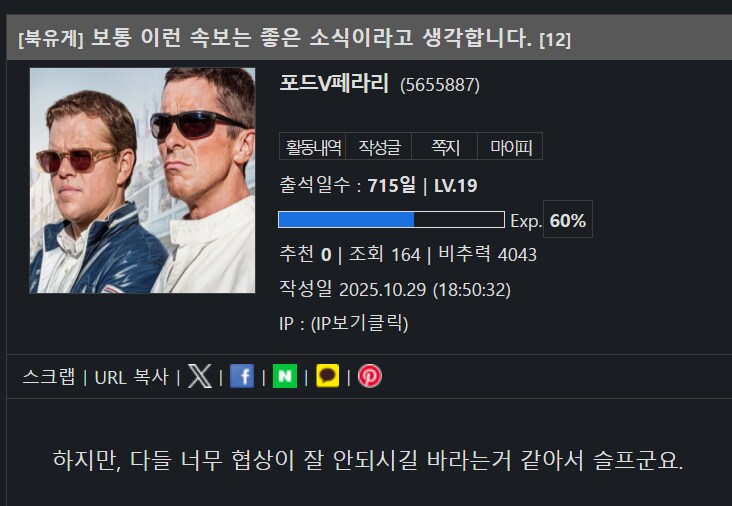Go to the 마이피 page
Viewport: 732px width, 506px height.
pos(510,147)
